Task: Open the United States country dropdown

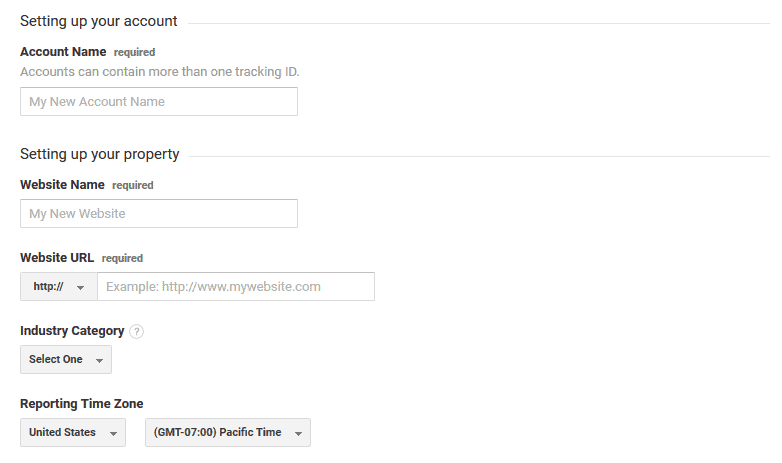Action: tap(73, 432)
